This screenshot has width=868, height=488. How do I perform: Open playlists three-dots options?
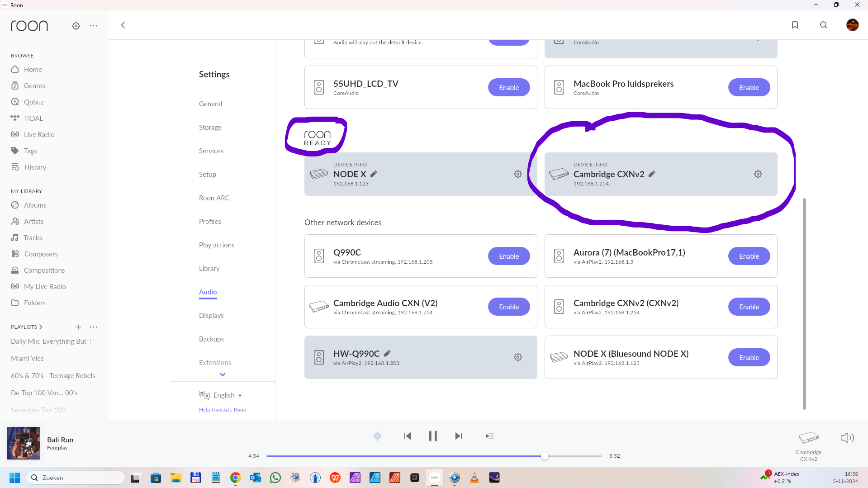pyautogui.click(x=94, y=327)
